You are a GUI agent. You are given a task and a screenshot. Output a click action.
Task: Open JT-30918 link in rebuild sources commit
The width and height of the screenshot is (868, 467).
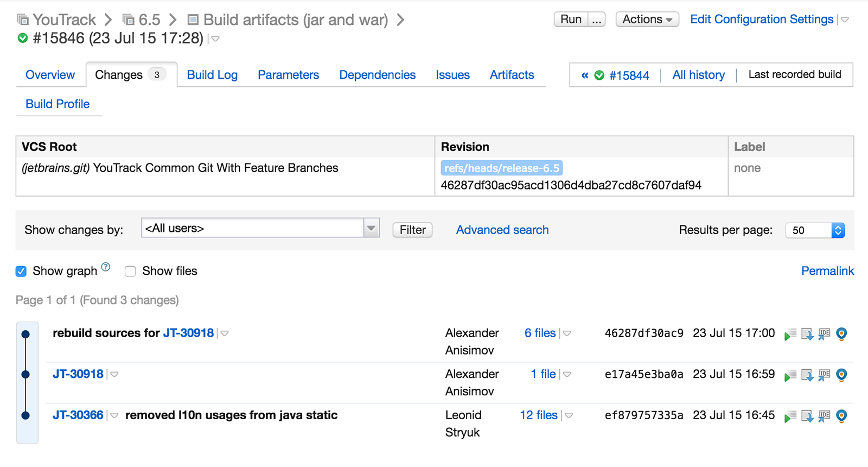coord(188,333)
